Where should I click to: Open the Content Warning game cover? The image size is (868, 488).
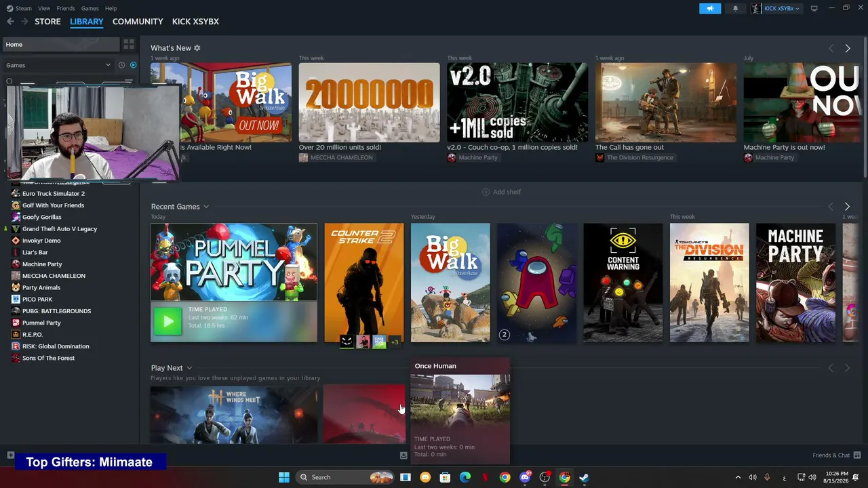point(623,282)
